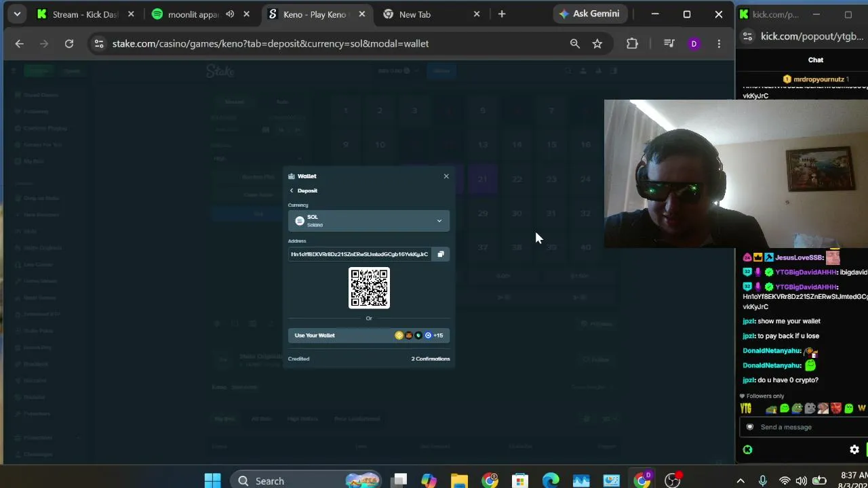Viewport: 868px width, 488px height.
Task: Show hidden system tray icons
Action: [x=741, y=481]
